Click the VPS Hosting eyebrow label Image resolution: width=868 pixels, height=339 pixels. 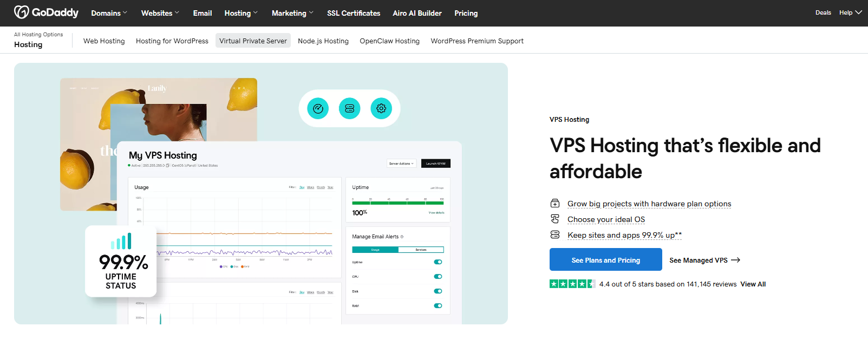click(x=569, y=120)
